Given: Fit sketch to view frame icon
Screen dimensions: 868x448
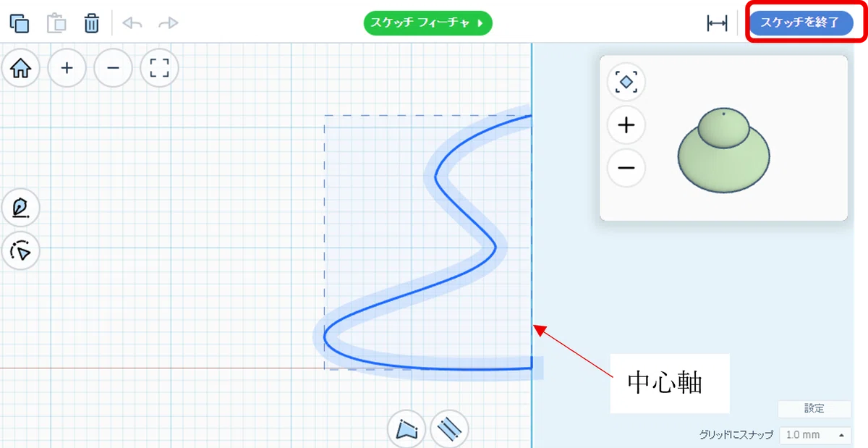Looking at the screenshot, I should 159,68.
